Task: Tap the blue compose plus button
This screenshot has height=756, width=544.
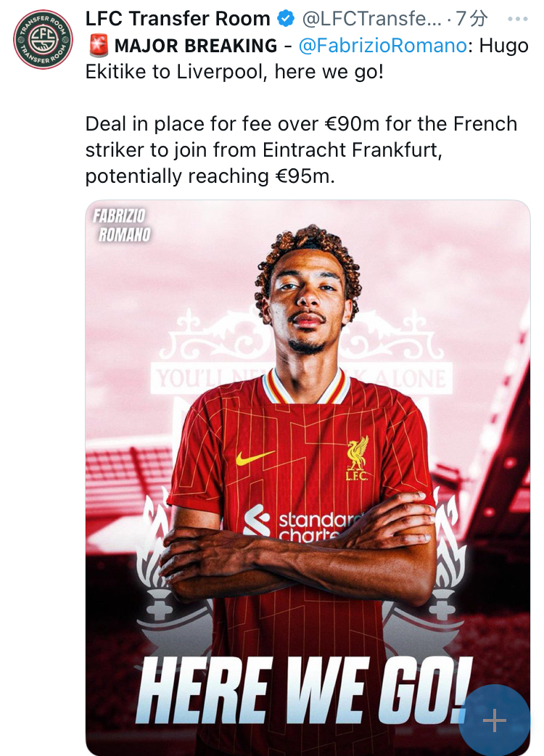Action: (x=495, y=720)
